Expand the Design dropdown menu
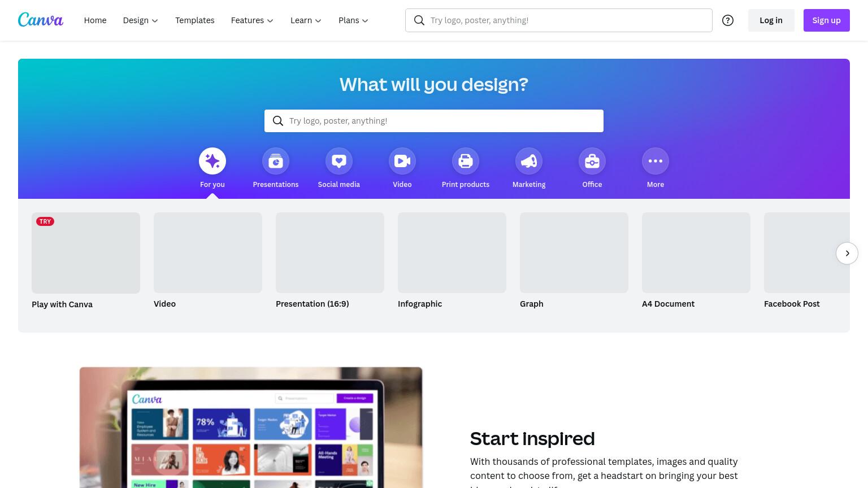This screenshot has height=488, width=868. click(x=140, y=20)
